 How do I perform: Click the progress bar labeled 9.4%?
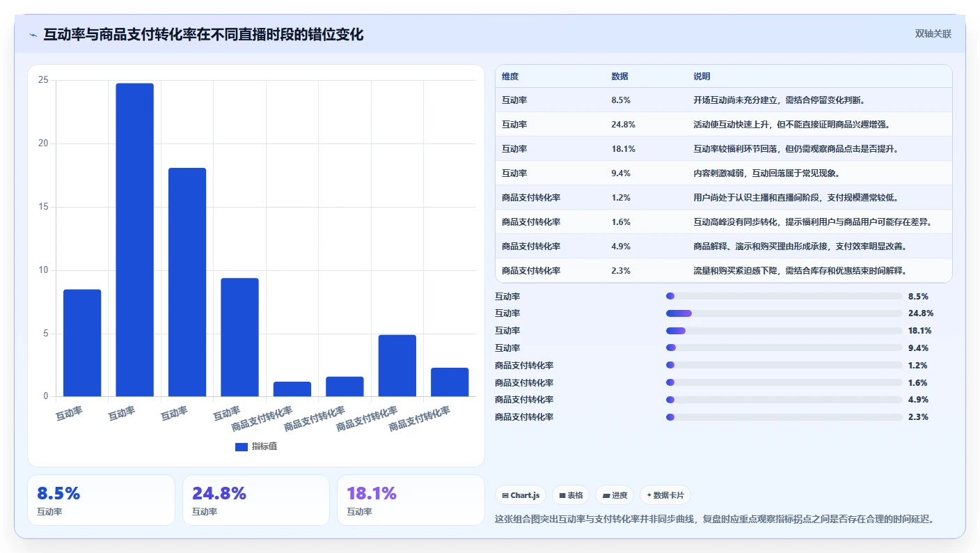click(x=784, y=348)
